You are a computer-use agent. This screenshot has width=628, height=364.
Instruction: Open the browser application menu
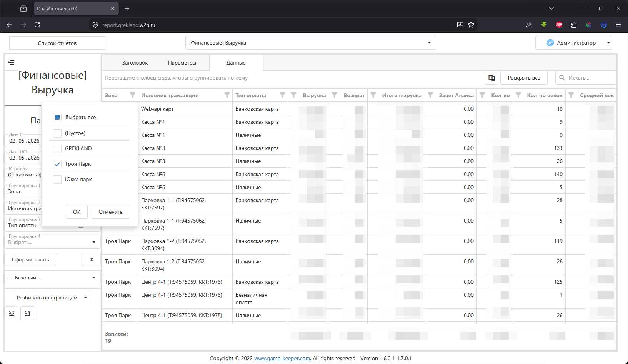pos(618,25)
